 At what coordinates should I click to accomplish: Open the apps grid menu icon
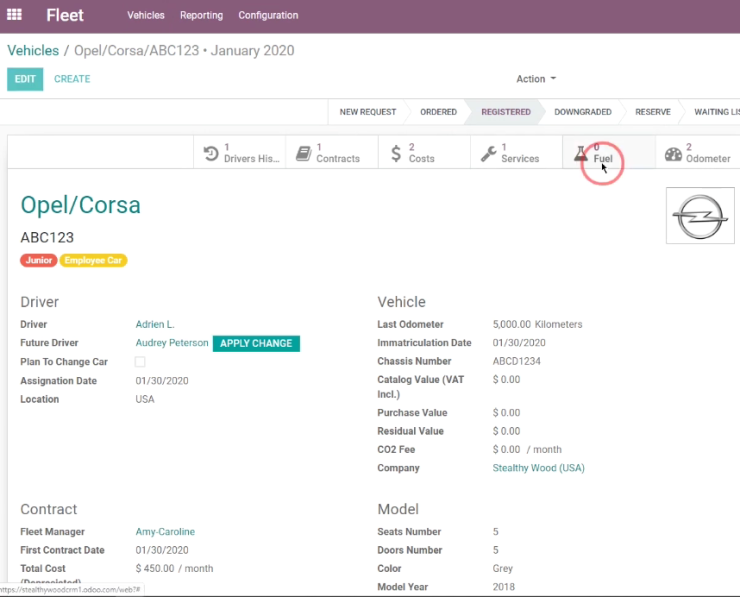tap(14, 15)
